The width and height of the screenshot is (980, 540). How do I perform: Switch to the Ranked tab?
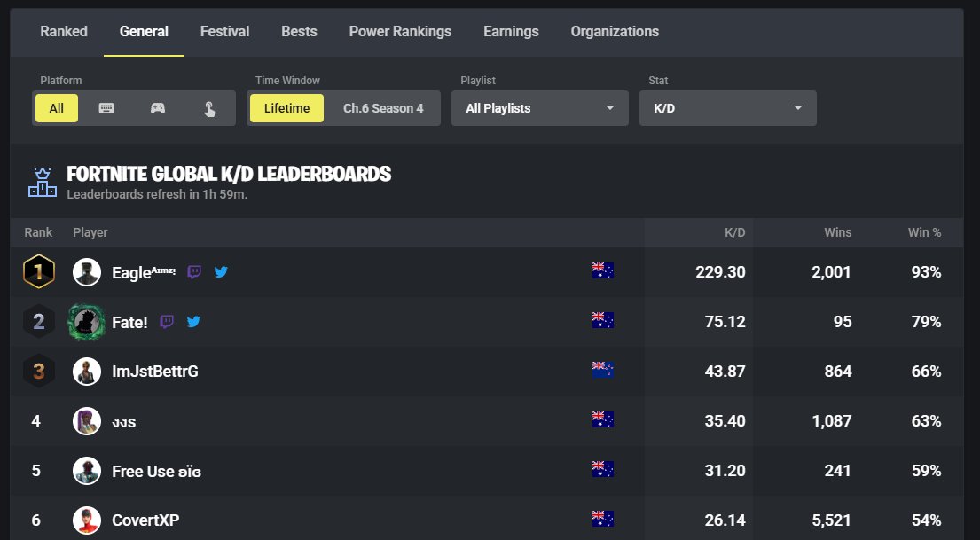[x=64, y=31]
